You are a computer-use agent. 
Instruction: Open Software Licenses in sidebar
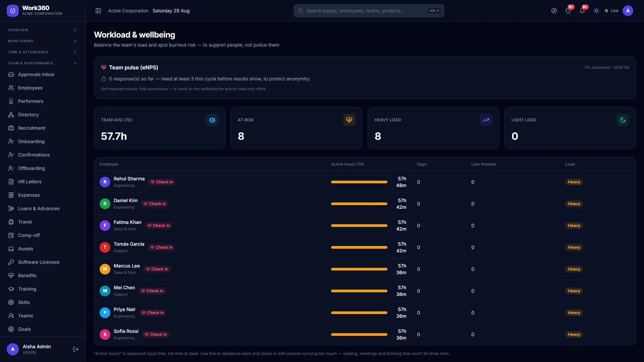(x=43, y=262)
